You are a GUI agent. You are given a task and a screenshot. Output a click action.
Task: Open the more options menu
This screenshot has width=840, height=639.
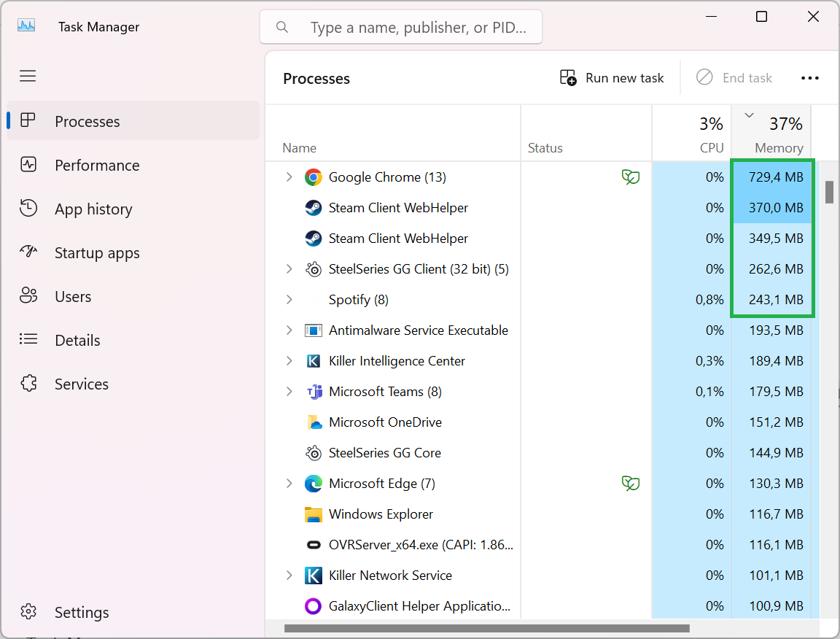pyautogui.click(x=810, y=77)
